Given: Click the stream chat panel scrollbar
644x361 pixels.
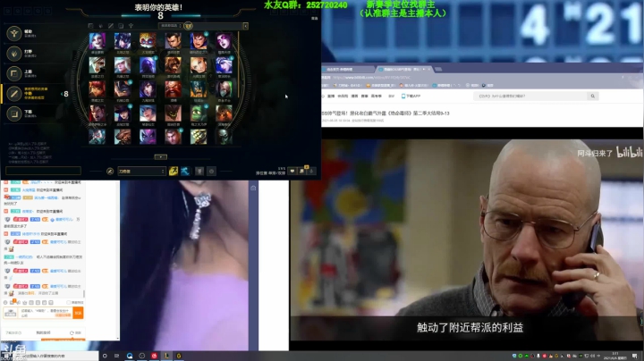Looking at the screenshot, I should [x=84, y=294].
